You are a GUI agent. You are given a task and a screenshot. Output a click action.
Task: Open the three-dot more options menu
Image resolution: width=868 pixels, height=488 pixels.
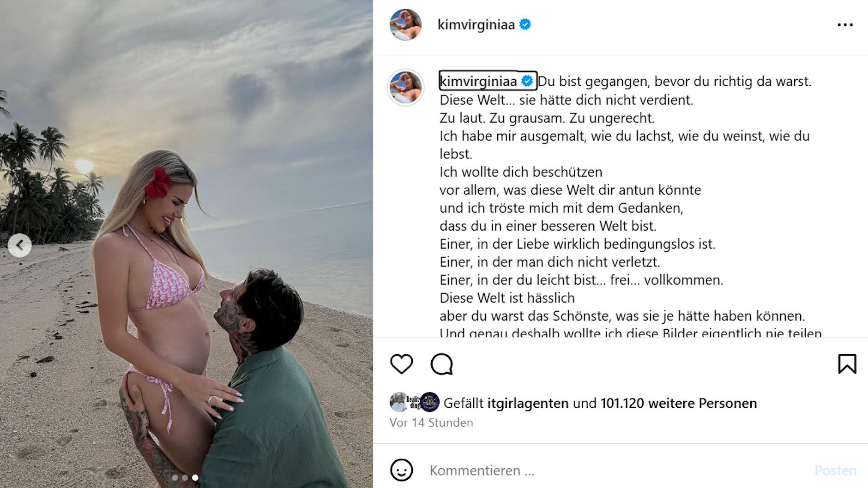click(845, 25)
